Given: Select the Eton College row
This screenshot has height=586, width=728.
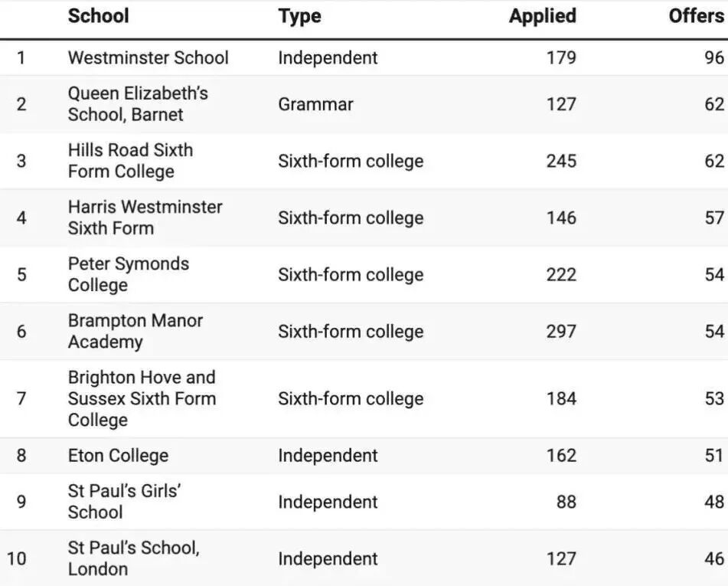Looking at the screenshot, I should click(x=364, y=456).
